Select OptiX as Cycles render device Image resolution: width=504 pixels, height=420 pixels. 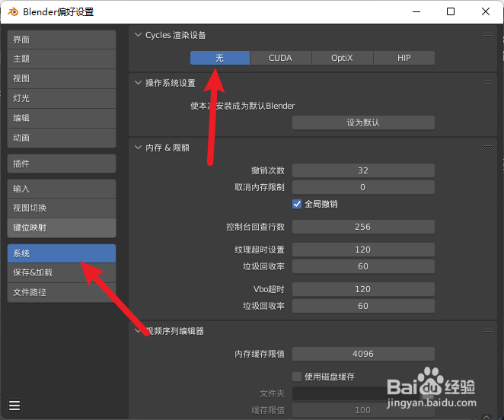click(342, 58)
